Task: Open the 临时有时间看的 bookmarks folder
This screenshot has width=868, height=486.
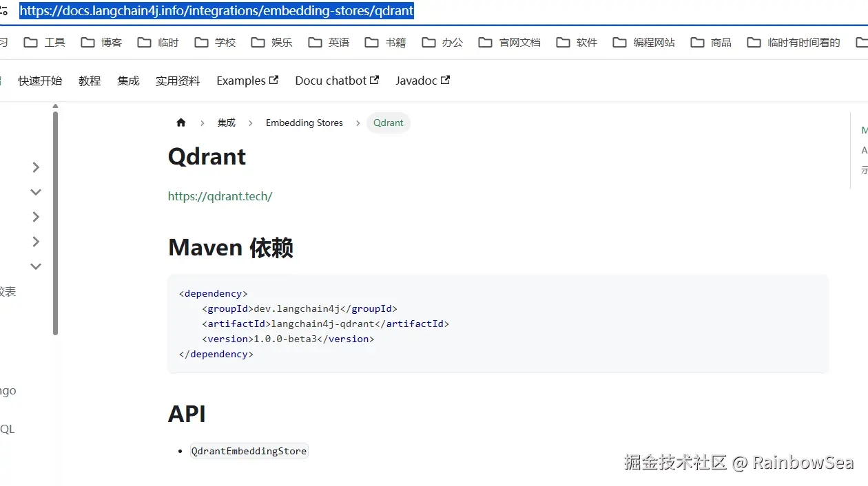Action: coord(794,43)
